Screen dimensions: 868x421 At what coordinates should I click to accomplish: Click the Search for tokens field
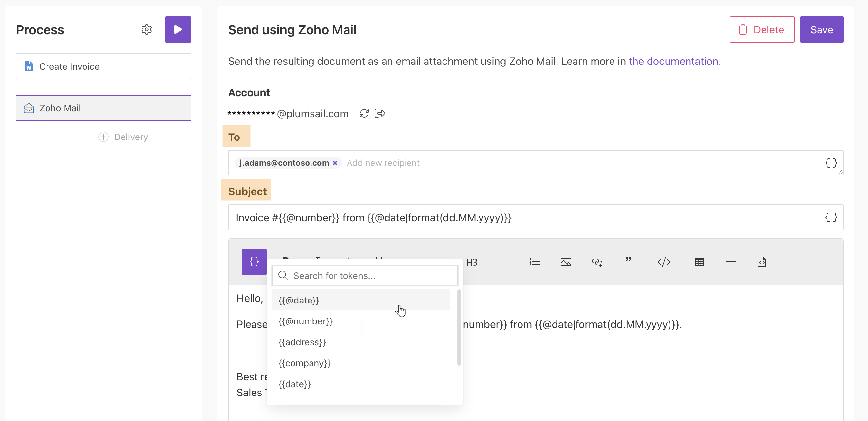(x=365, y=276)
